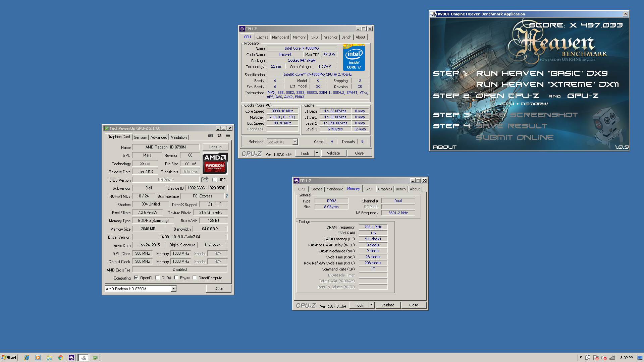Open the Socket #1 selection dropdown
This screenshot has height=362, width=644.
295,142
